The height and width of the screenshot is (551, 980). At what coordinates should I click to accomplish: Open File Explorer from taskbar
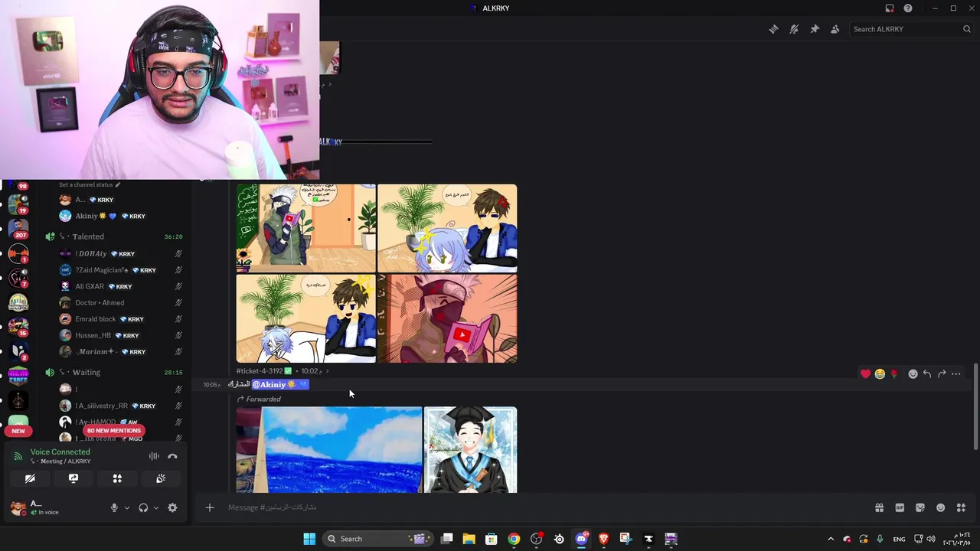click(x=469, y=539)
